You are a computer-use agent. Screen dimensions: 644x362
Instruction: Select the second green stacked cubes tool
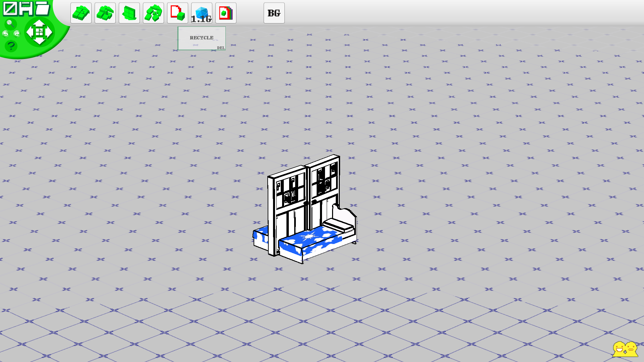pos(105,13)
